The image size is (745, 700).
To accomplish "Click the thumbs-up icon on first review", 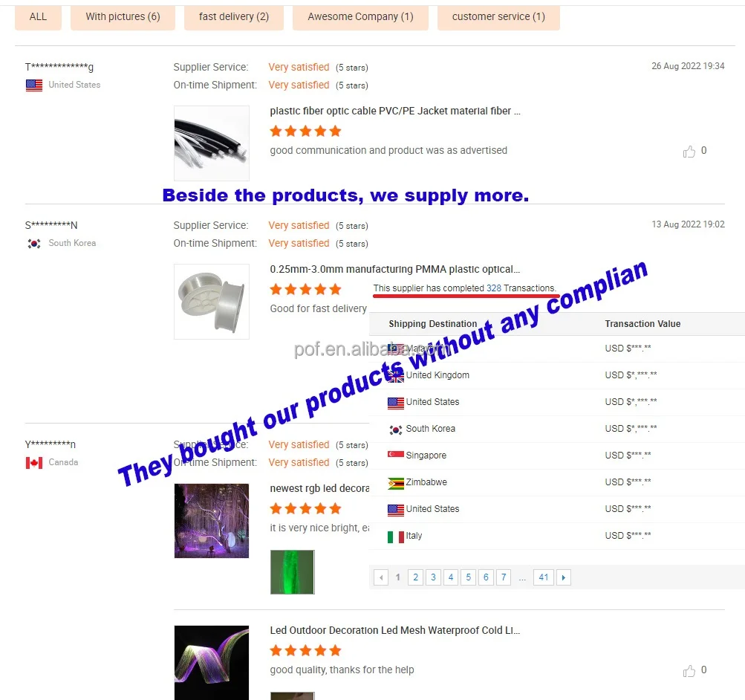I will (689, 152).
